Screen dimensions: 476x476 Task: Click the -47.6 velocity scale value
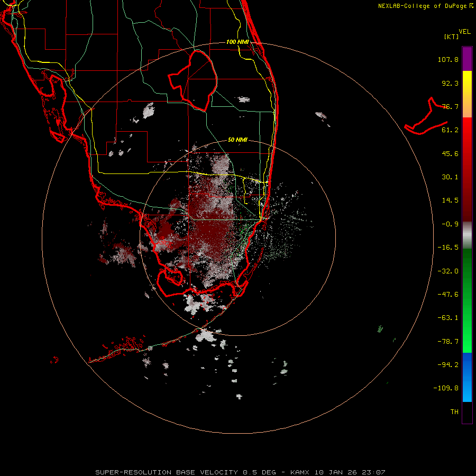(x=448, y=295)
